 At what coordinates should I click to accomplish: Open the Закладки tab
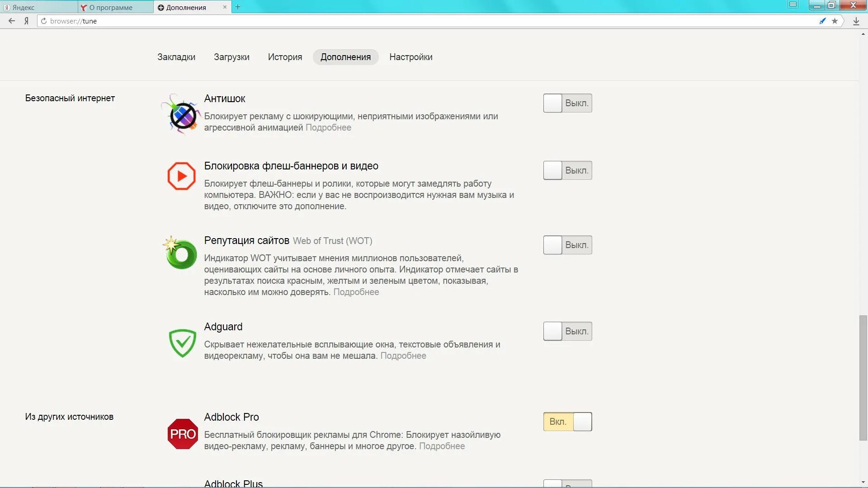176,57
